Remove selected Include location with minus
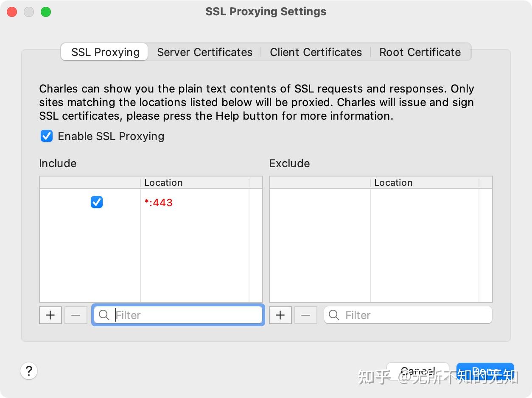Image resolution: width=532 pixels, height=398 pixels. click(76, 315)
